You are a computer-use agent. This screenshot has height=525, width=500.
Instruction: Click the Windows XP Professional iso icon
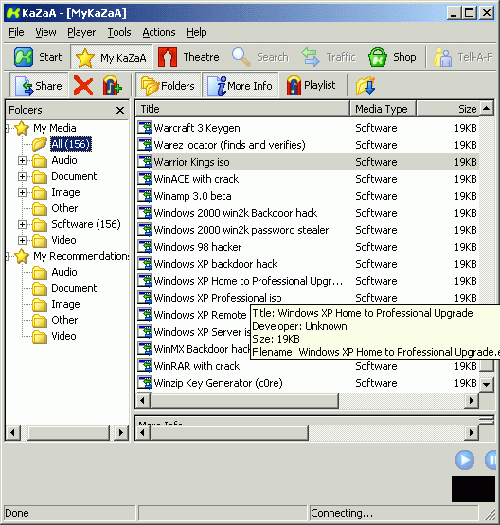tap(144, 298)
